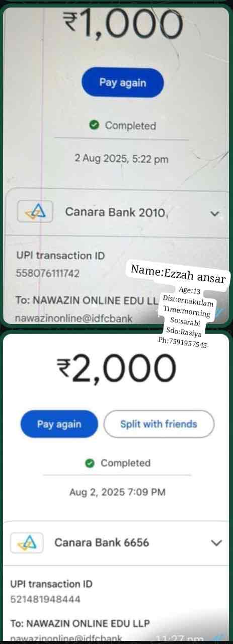Click the date 2 Aug 2025, 5:22 pm
The image size is (233, 644).
pyautogui.click(x=121, y=159)
